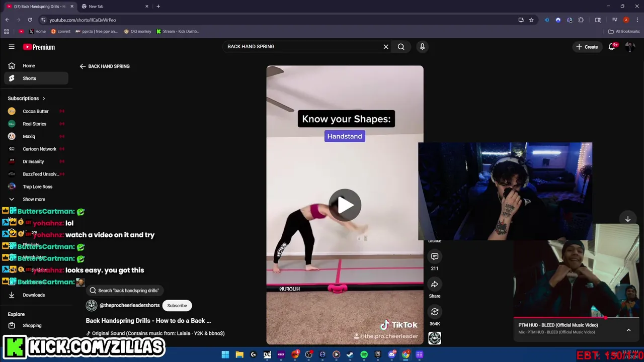Image resolution: width=644 pixels, height=362 pixels.
Task: Open the convert bookmark
Action: tap(60, 31)
